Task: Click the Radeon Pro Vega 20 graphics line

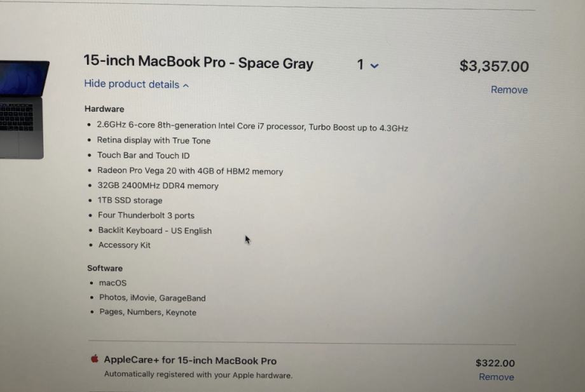Action: (x=189, y=171)
